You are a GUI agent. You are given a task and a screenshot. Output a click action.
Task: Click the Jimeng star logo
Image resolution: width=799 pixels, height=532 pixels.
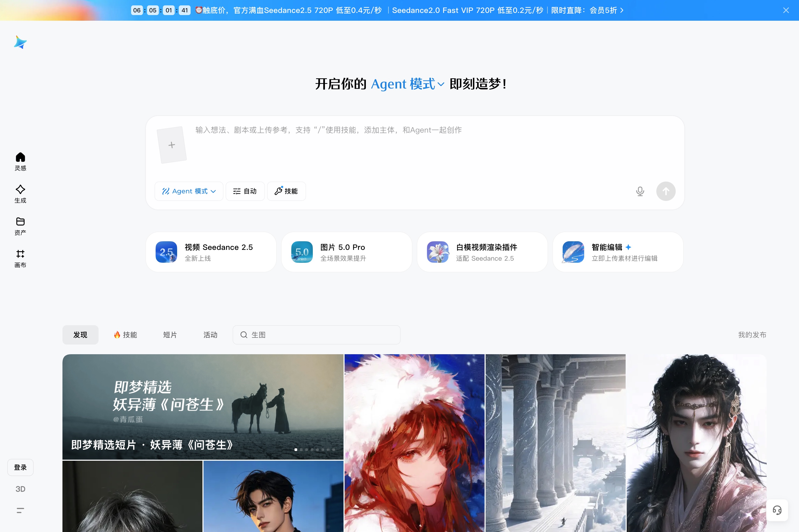pos(20,42)
